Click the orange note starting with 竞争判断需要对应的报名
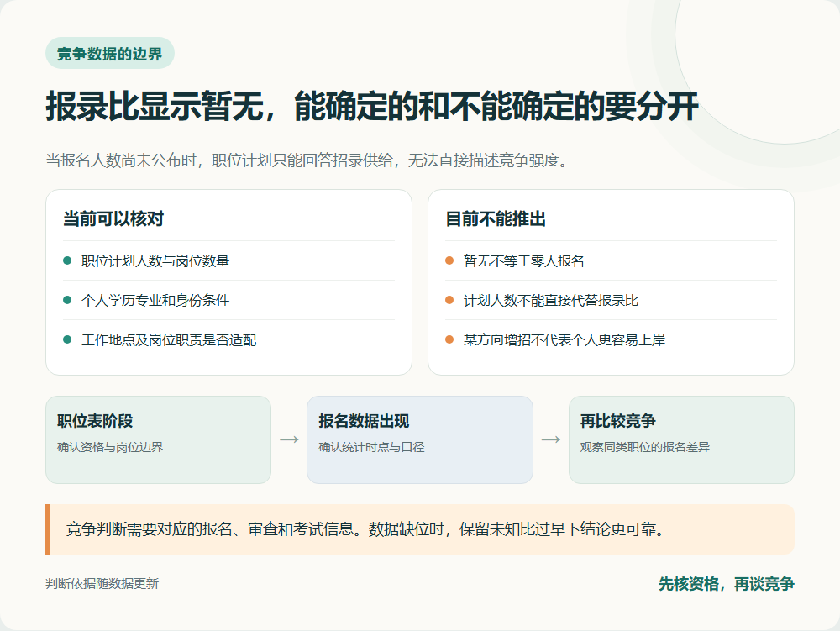The width and height of the screenshot is (840, 631). (x=420, y=529)
